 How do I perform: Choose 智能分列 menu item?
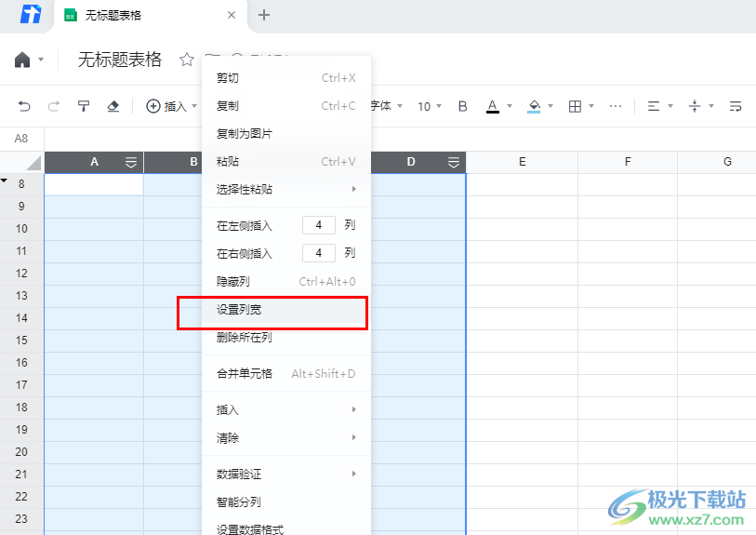[x=286, y=502]
